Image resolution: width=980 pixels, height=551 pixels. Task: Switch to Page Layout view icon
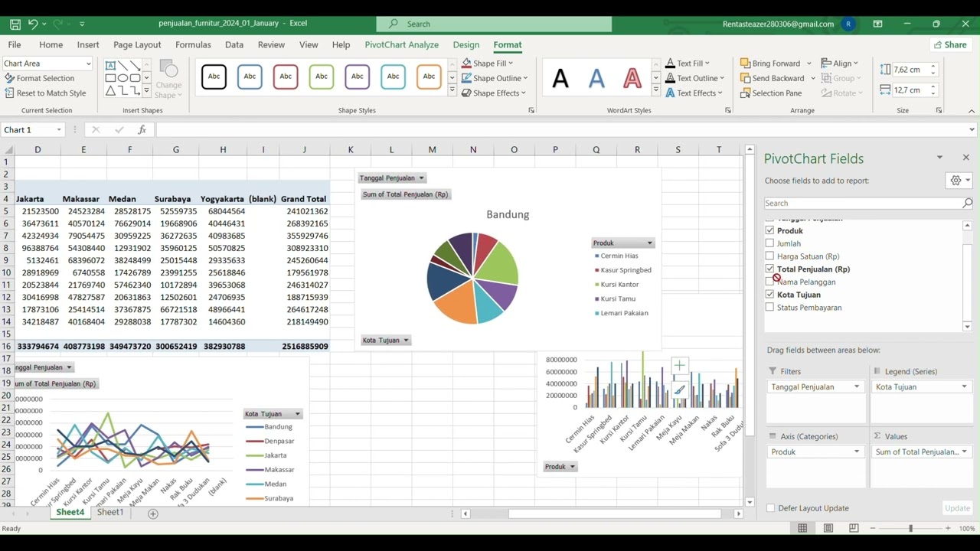click(828, 528)
